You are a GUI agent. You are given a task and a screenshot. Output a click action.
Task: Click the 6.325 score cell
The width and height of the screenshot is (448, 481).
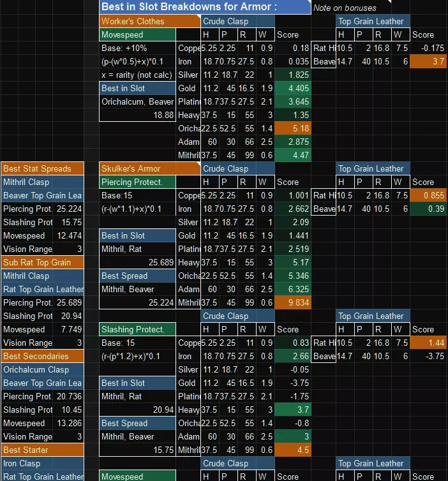[x=293, y=289]
